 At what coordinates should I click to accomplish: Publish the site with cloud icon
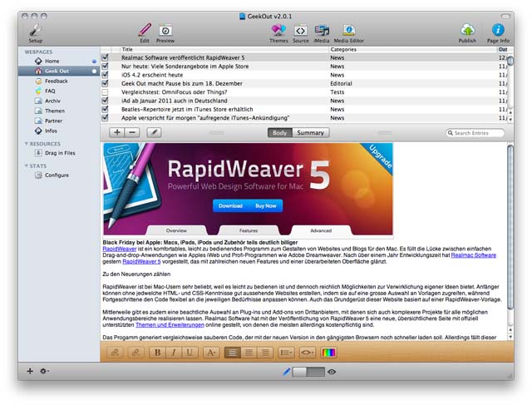click(467, 33)
